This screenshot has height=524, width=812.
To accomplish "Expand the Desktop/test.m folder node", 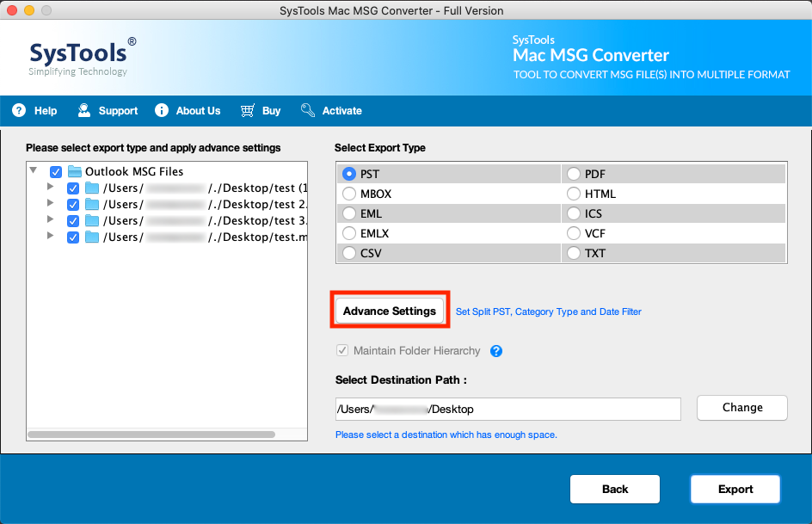I will [50, 235].
